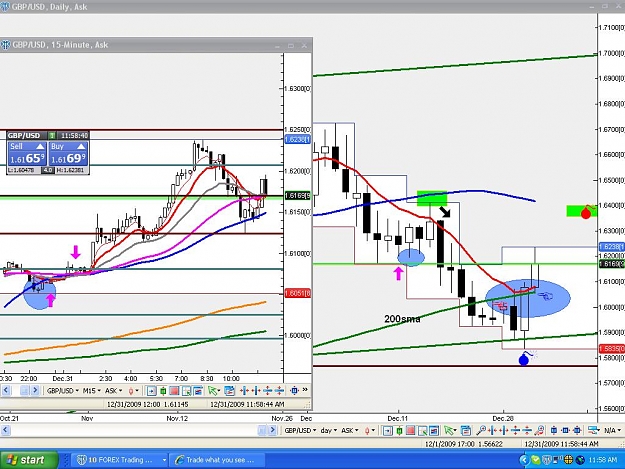Open day timeframe dropdown in Daily chart toolbar
625x469 pixels.
pos(329,430)
